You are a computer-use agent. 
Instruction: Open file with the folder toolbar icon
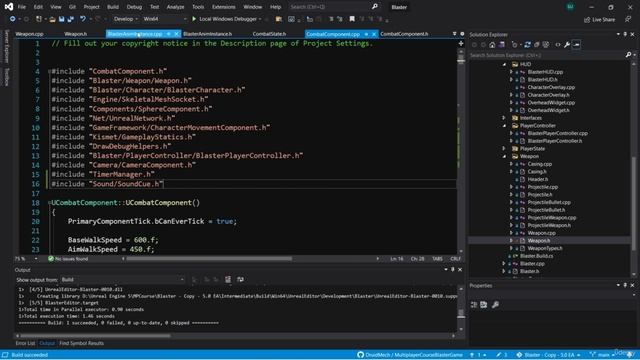coord(52,19)
